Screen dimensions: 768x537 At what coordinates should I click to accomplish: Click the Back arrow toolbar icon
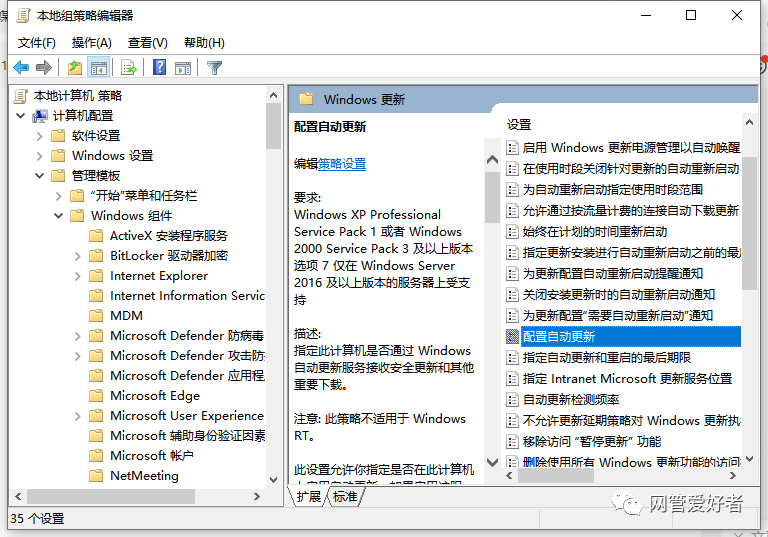coord(21,67)
